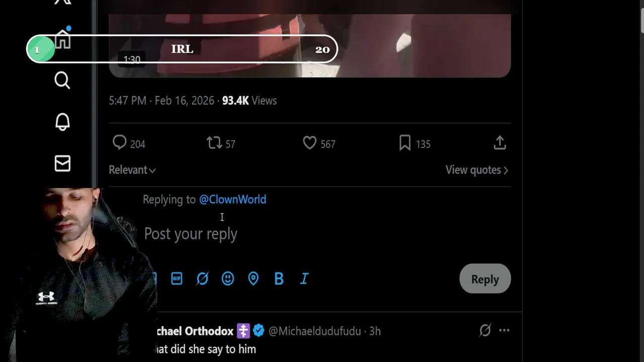Image resolution: width=644 pixels, height=362 pixels.
Task: Open the @ClownWorld profile link
Action: coord(232,199)
